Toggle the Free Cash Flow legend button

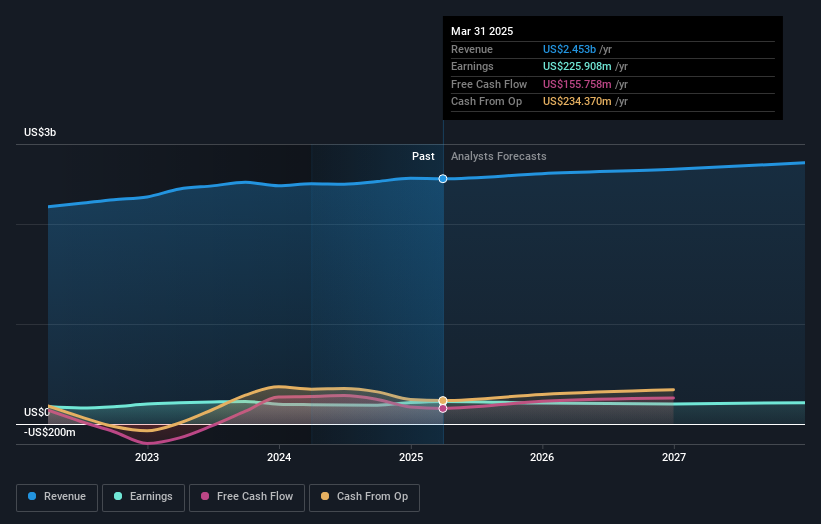click(247, 497)
